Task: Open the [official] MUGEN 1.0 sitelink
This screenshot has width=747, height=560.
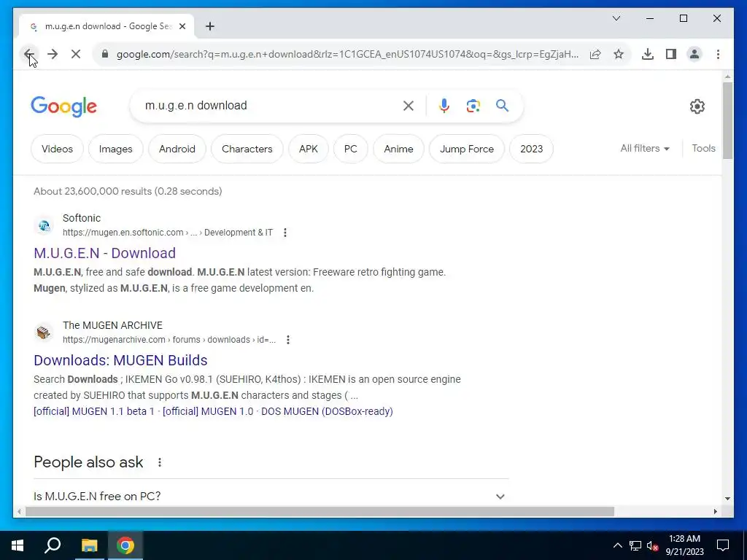Action: tap(208, 411)
